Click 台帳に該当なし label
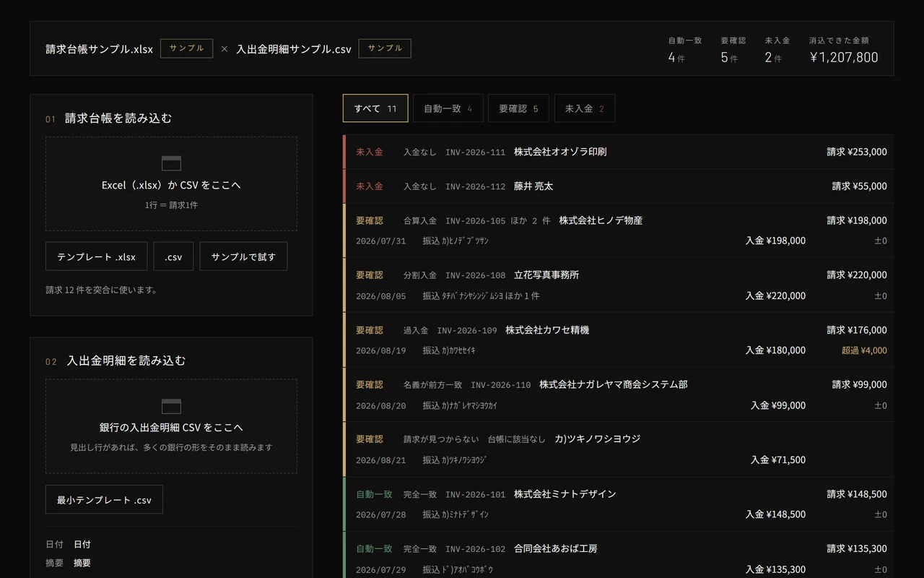 [x=516, y=439]
